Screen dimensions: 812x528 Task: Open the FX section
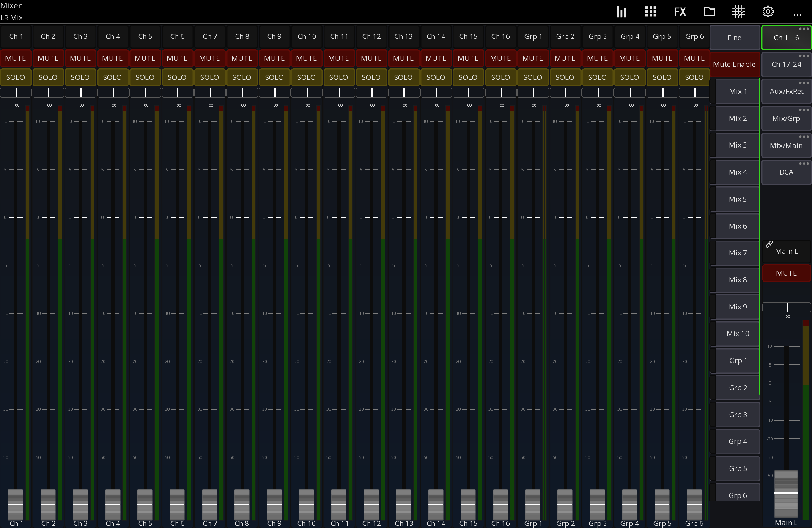680,12
